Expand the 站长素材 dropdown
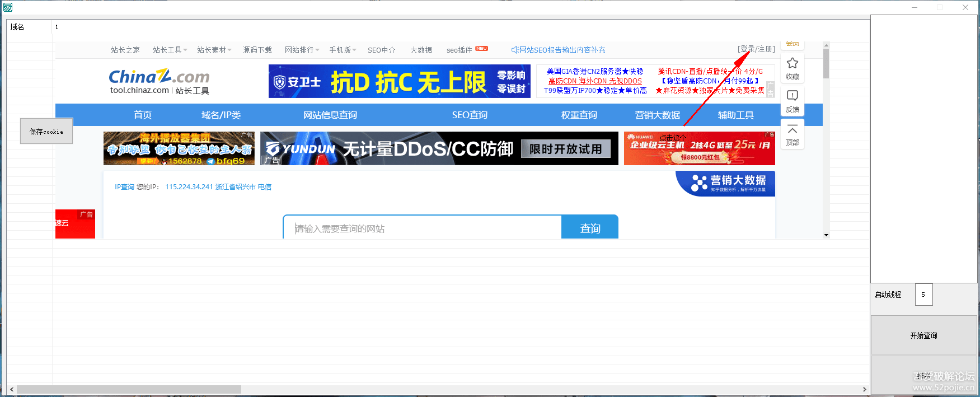Screen dimensions: 980x397 tap(214, 50)
